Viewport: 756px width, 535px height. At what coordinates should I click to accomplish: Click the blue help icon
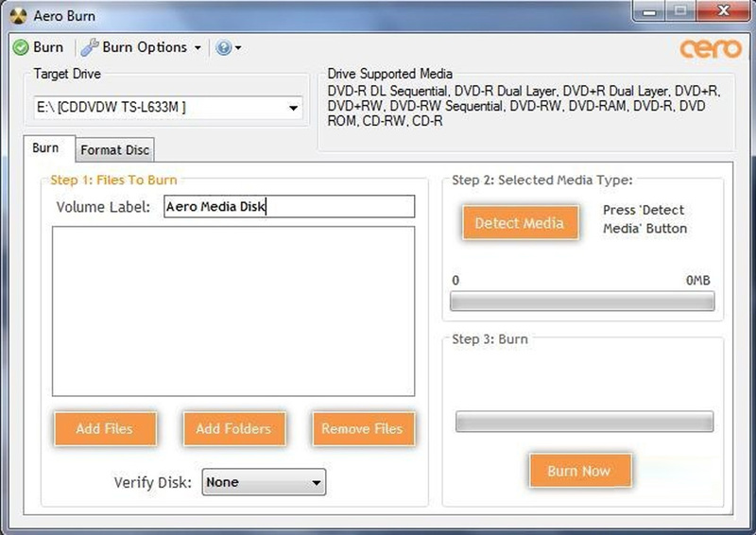coord(223,47)
